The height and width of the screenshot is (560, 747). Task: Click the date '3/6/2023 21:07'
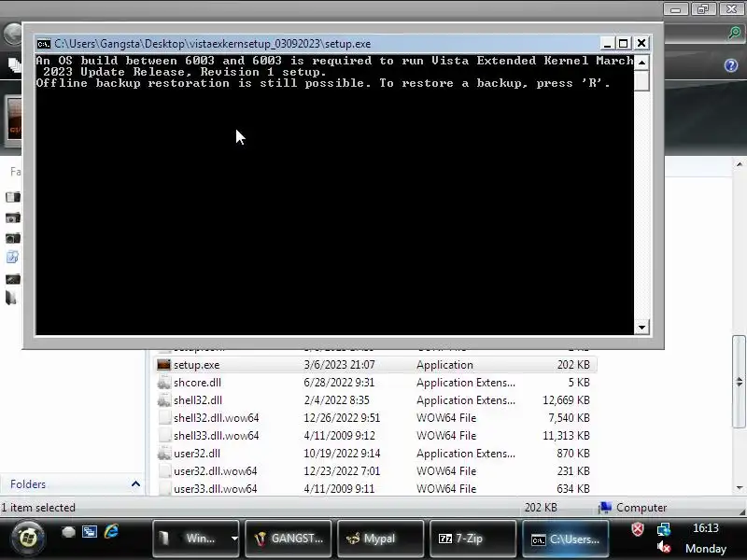pos(340,365)
